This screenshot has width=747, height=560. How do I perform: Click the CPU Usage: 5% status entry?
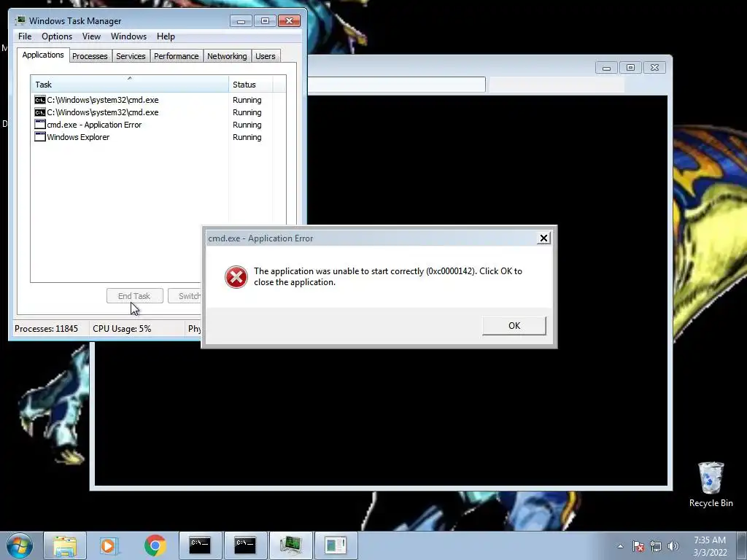(x=122, y=329)
